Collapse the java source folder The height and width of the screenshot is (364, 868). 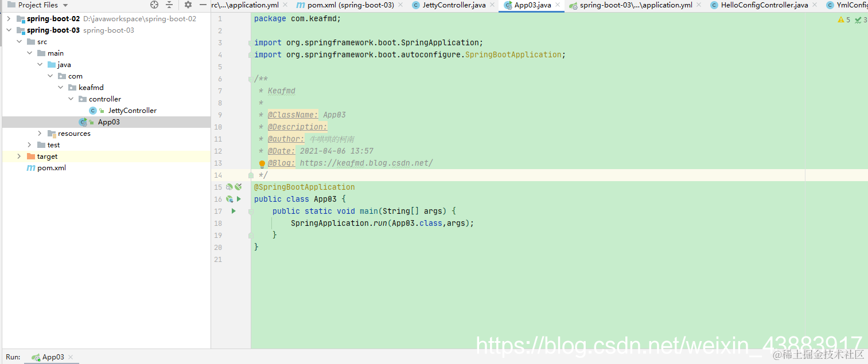pyautogui.click(x=40, y=65)
